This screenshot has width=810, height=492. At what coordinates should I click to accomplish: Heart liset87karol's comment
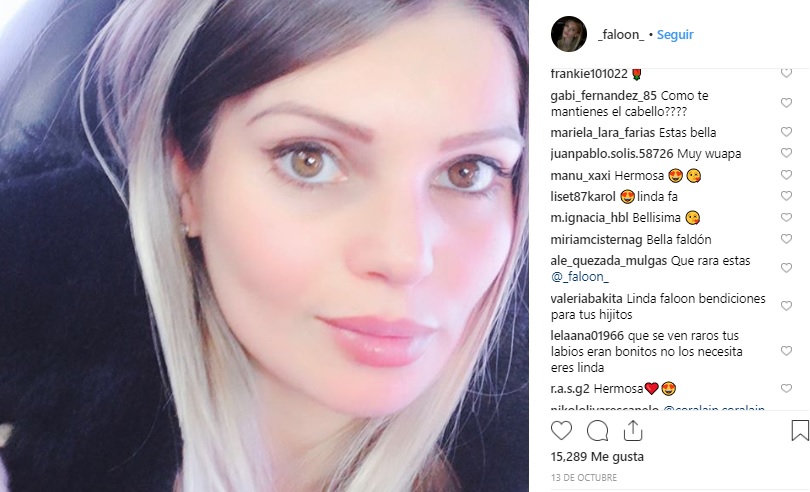tap(786, 196)
